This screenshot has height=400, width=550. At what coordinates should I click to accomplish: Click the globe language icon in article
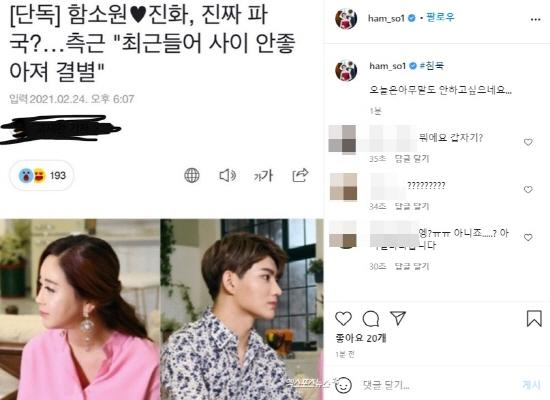(x=192, y=175)
